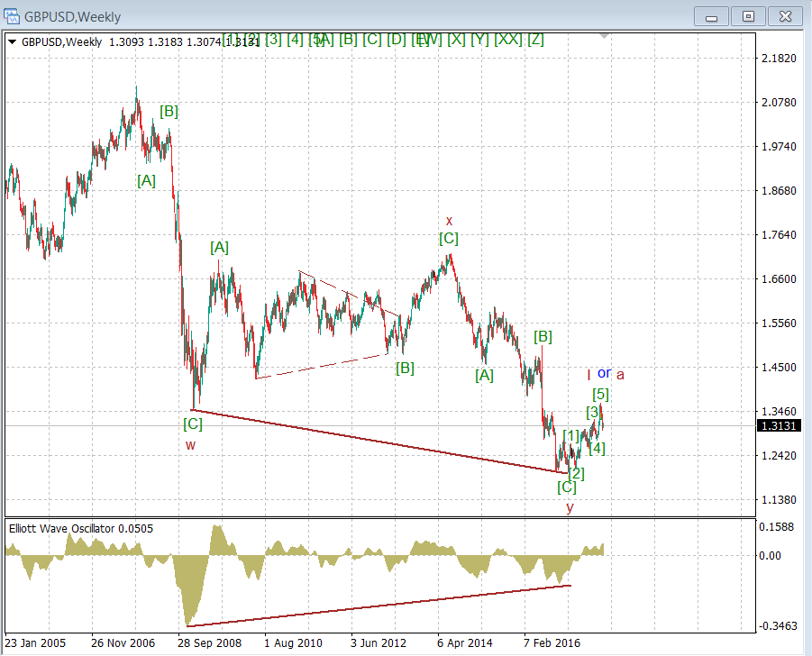This screenshot has height=656, width=812.
Task: Select the red 'w' wave label
Action: pyautogui.click(x=190, y=445)
